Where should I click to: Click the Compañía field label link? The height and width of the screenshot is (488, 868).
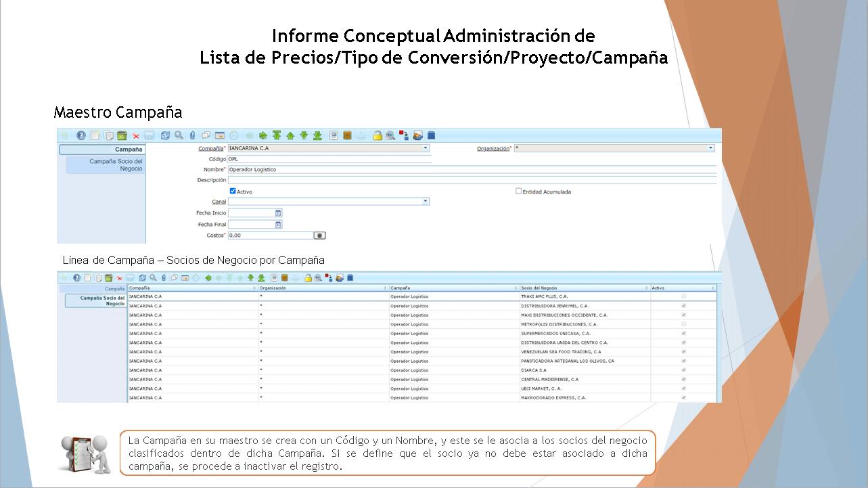click(210, 148)
